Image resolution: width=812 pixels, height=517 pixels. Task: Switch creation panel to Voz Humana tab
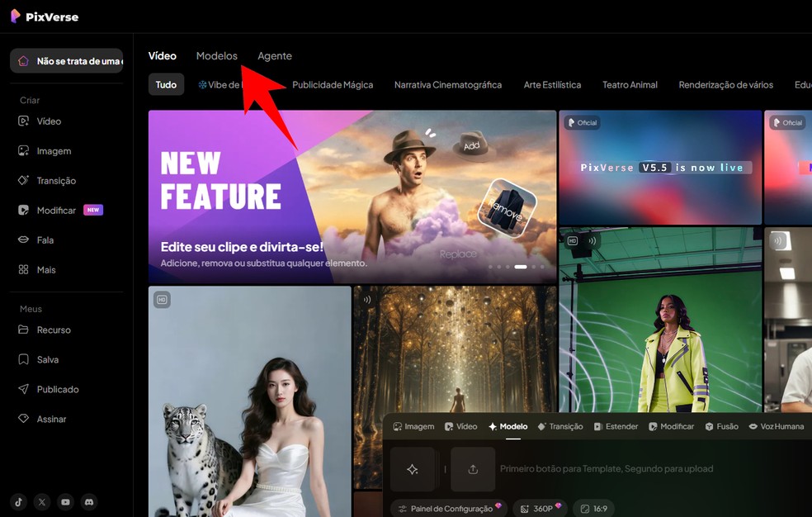tap(777, 426)
